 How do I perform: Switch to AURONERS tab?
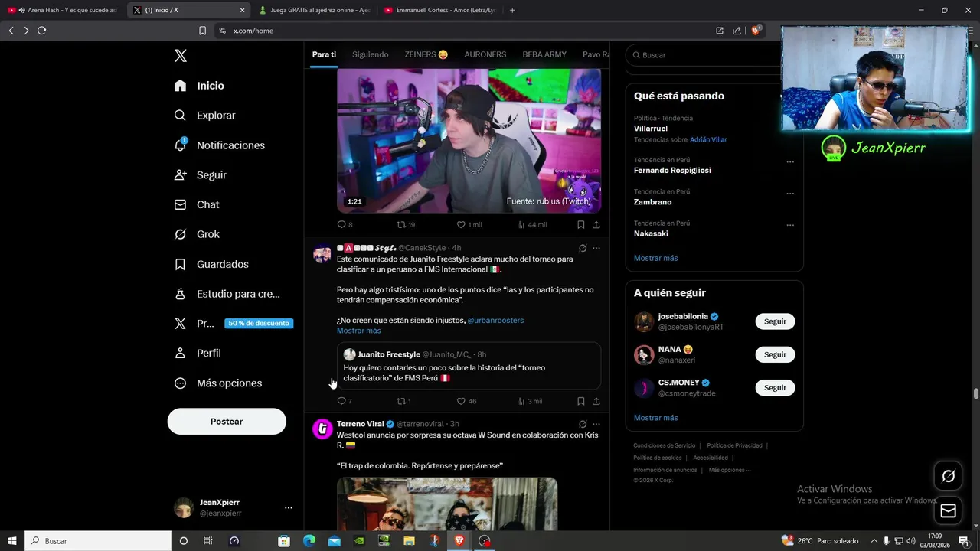[485, 54]
